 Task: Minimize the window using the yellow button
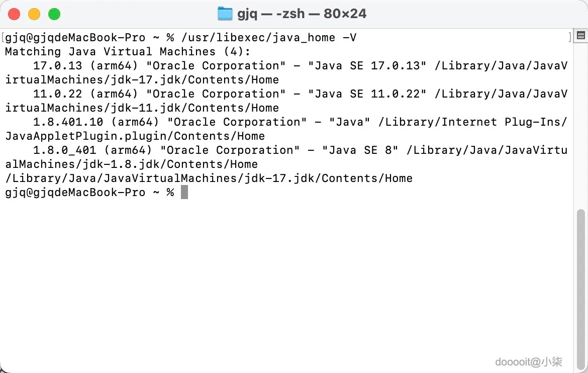[34, 14]
